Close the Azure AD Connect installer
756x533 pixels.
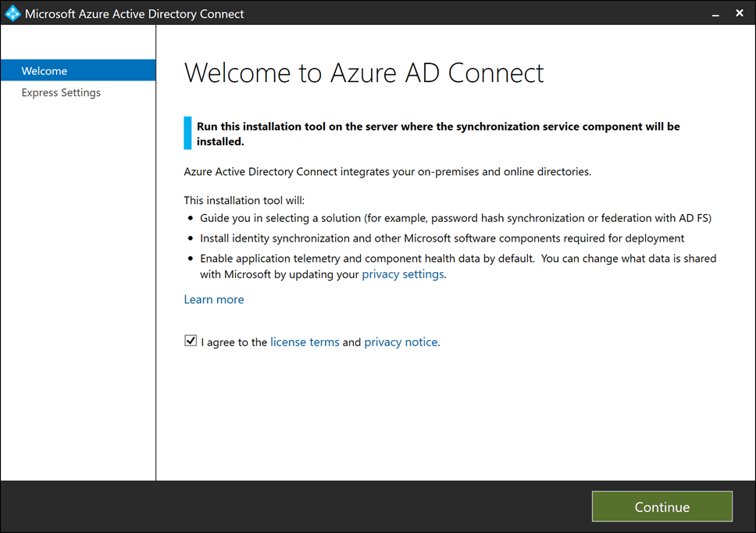[740, 13]
